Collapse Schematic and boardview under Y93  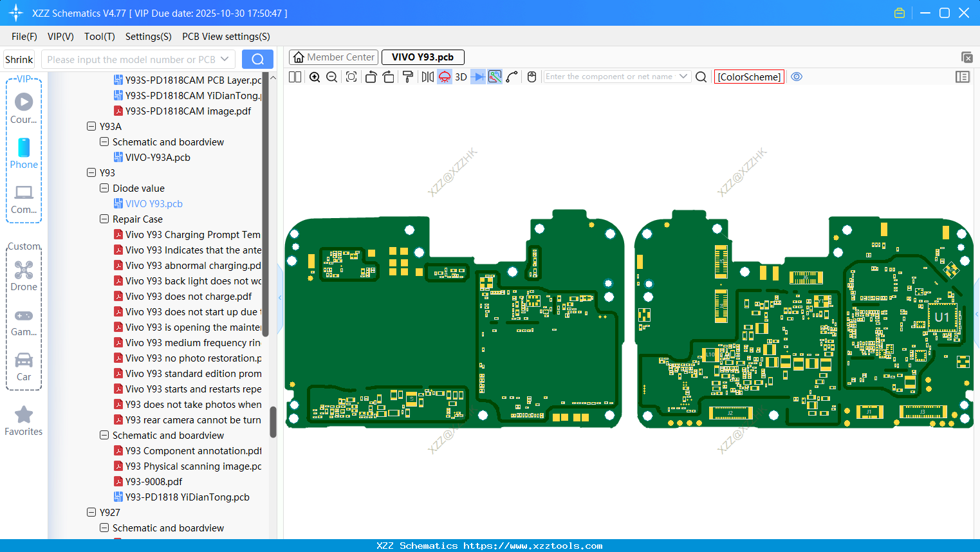pyautogui.click(x=104, y=436)
